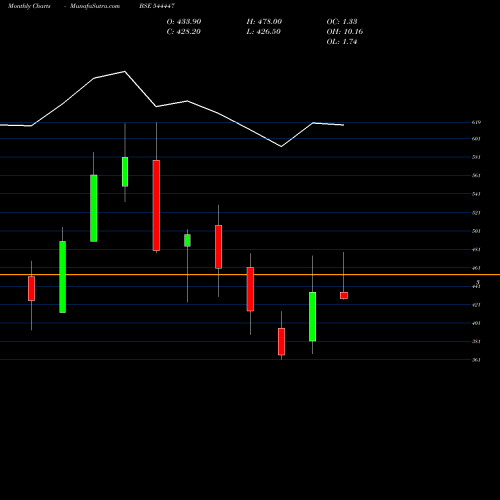Select the red candle spanning 421 to 461
The width and height of the screenshot is (500, 500).
point(250,289)
